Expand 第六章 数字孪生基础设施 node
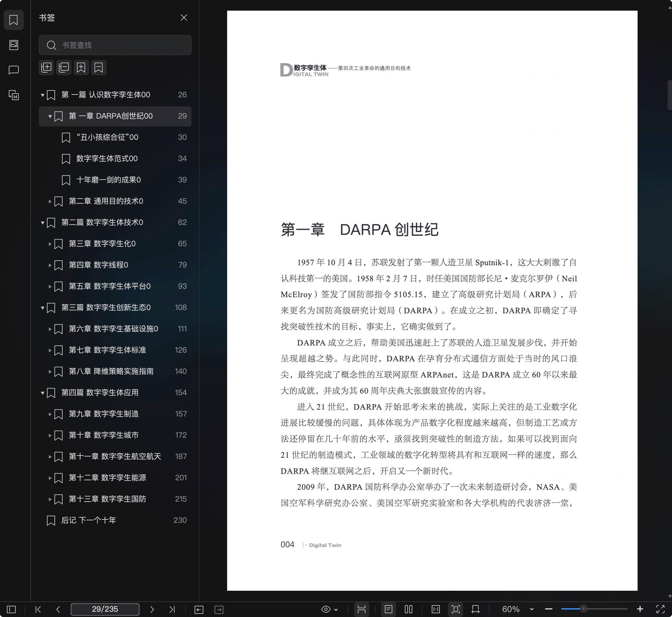The image size is (672, 617). 50,329
